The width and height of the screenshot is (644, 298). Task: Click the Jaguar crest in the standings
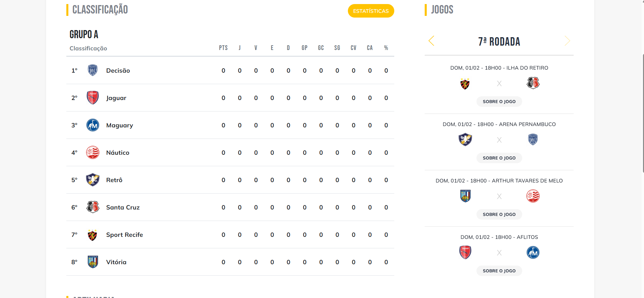(x=92, y=98)
